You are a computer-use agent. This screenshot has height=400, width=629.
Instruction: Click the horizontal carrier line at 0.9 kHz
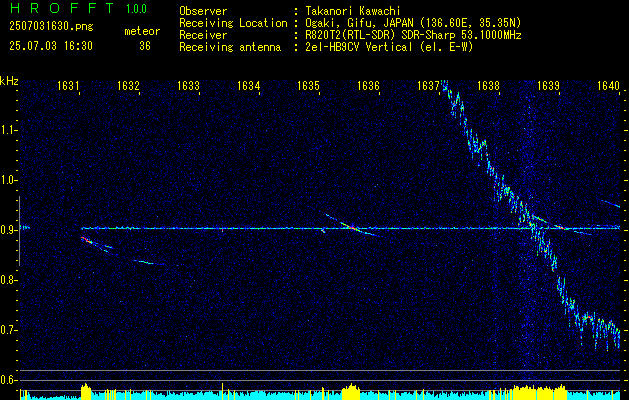[351, 228]
